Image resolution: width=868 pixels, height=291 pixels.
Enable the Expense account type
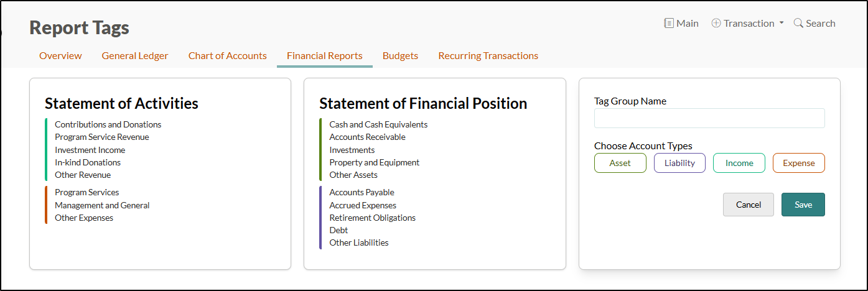point(798,163)
